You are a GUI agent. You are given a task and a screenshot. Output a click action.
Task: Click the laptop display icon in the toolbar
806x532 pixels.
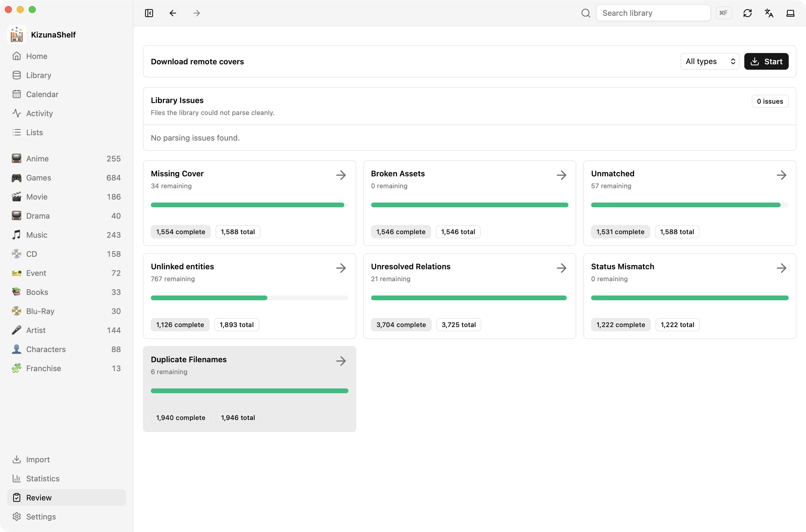click(790, 13)
